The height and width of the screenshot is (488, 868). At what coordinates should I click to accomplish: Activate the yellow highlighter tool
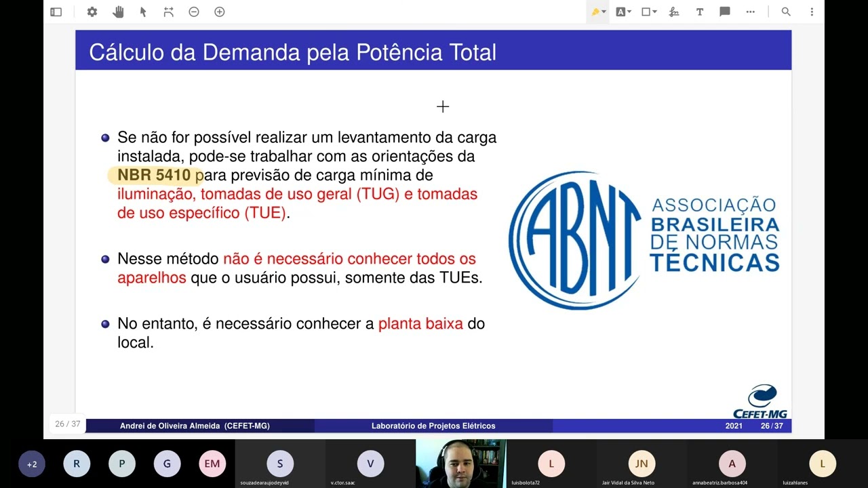pos(595,12)
